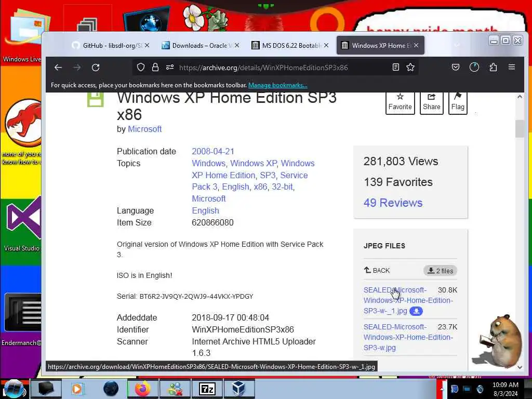This screenshot has width=532, height=399.
Task: Close the GitHub libsdl-org tab
Action: coord(147,45)
